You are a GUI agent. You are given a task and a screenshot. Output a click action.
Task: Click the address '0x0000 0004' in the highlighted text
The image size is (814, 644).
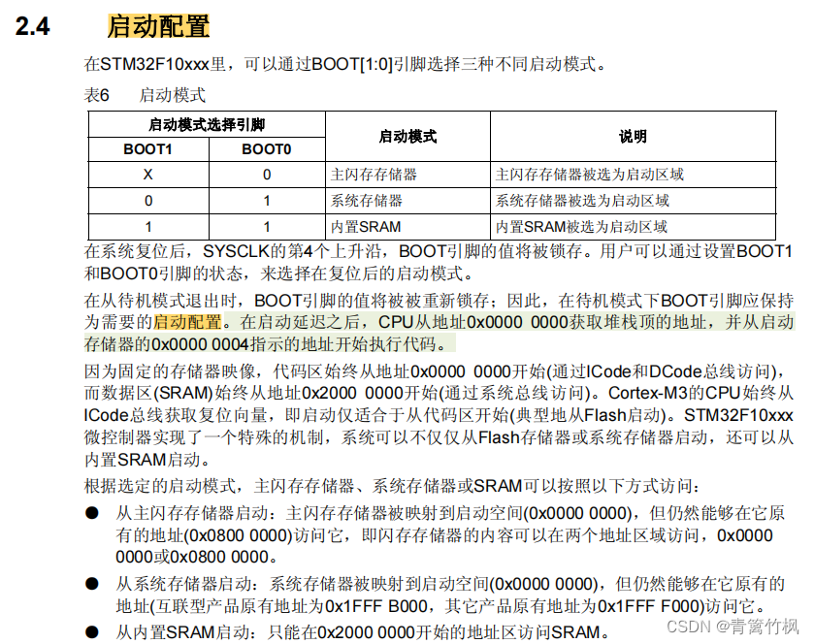(200, 344)
